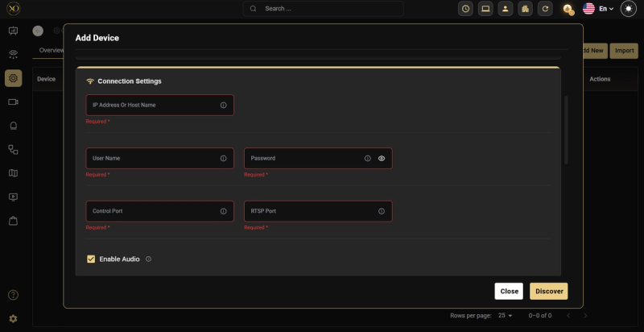Open the bottom gold gear settings icon
This screenshot has width=644, height=332.
coord(13,318)
